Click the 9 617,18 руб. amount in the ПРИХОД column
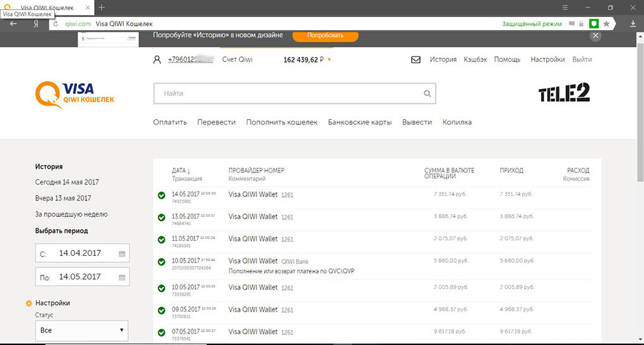Screen dimensions: 644x345 pyautogui.click(x=516, y=331)
